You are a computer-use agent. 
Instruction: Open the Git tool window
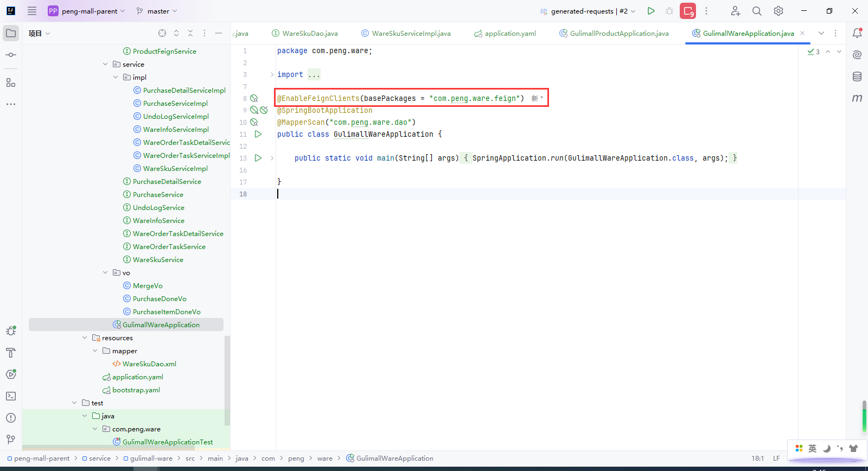click(x=11, y=440)
